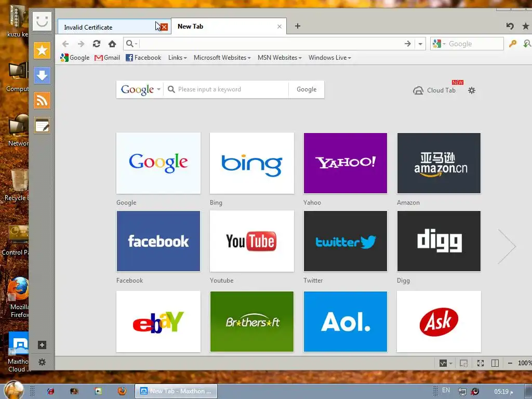Image resolution: width=532 pixels, height=399 pixels.
Task: Open the Magic Fill key icon
Action: pos(512,44)
